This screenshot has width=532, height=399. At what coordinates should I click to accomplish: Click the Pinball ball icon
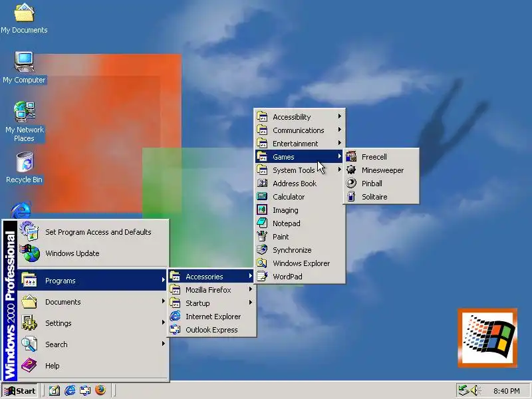pyautogui.click(x=351, y=184)
